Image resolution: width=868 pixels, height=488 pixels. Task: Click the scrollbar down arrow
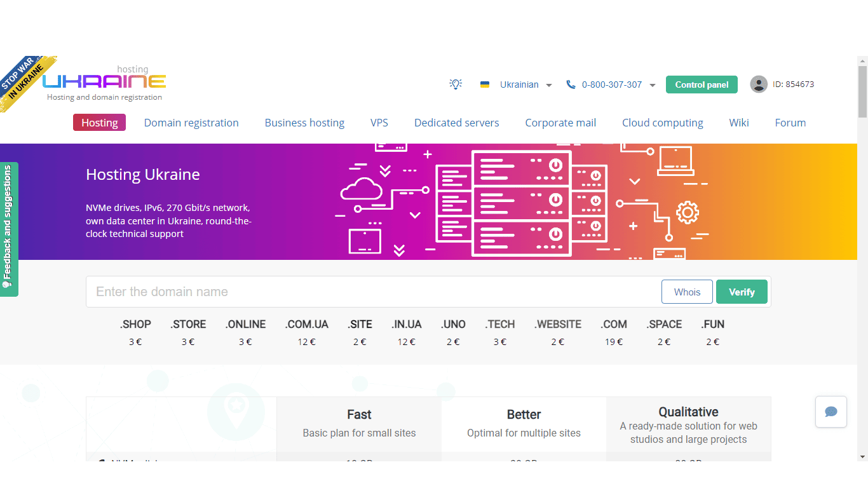[x=862, y=456]
